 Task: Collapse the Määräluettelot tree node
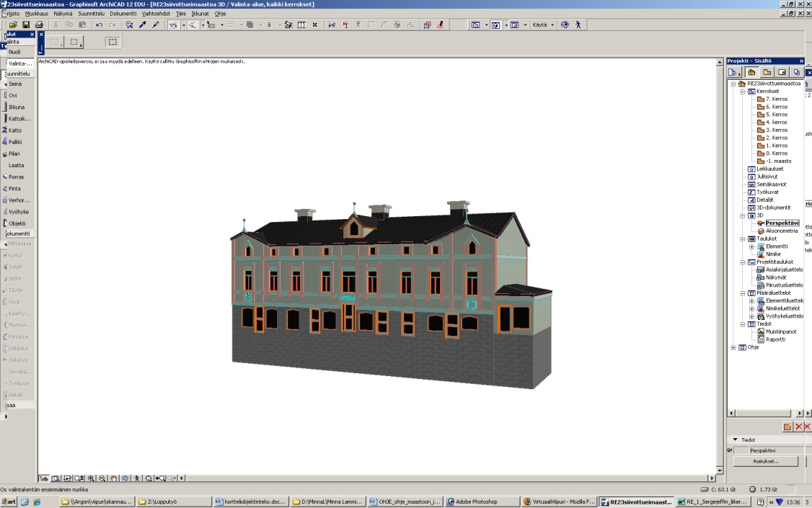pyautogui.click(x=742, y=293)
